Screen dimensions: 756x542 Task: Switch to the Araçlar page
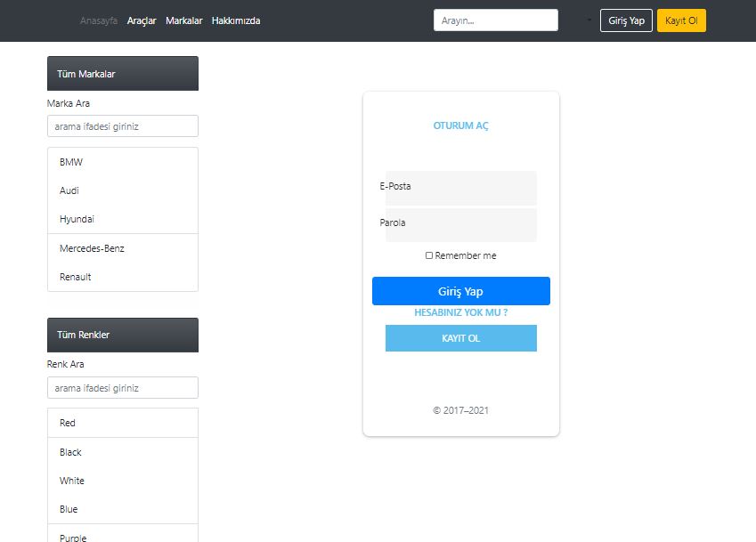click(141, 20)
